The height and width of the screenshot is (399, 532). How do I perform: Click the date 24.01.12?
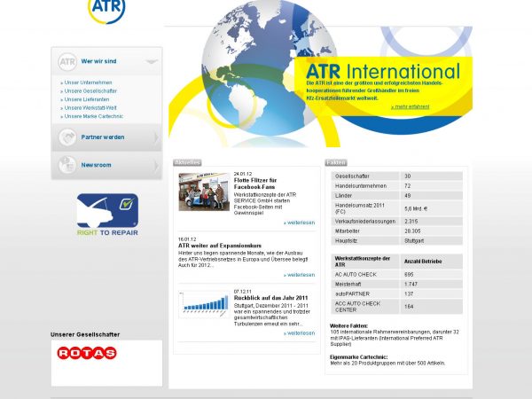click(x=243, y=174)
